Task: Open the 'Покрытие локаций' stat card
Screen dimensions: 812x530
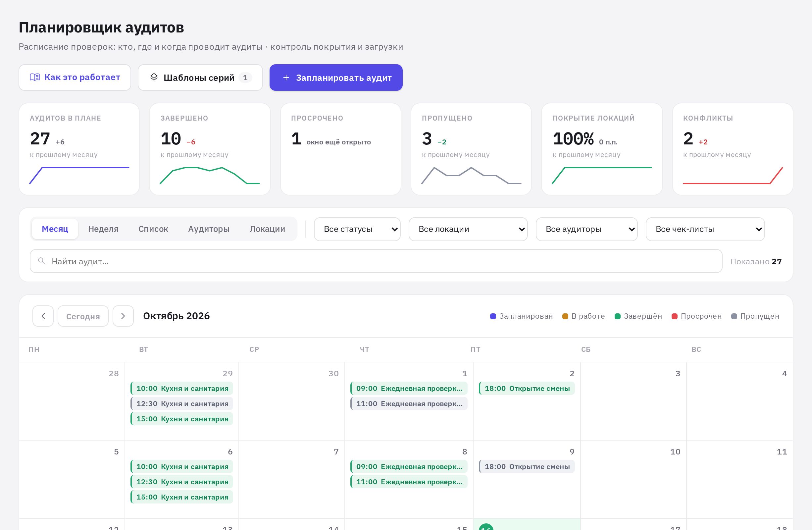Action: 602,149
